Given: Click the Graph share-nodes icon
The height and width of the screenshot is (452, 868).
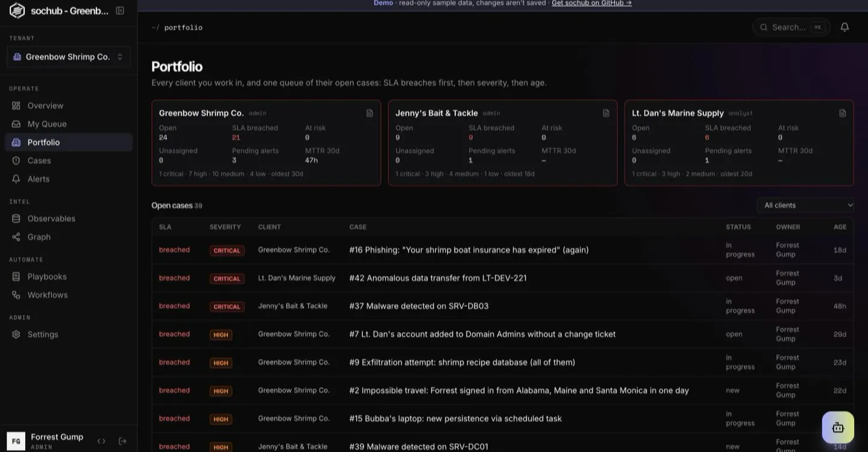Looking at the screenshot, I should click(16, 237).
